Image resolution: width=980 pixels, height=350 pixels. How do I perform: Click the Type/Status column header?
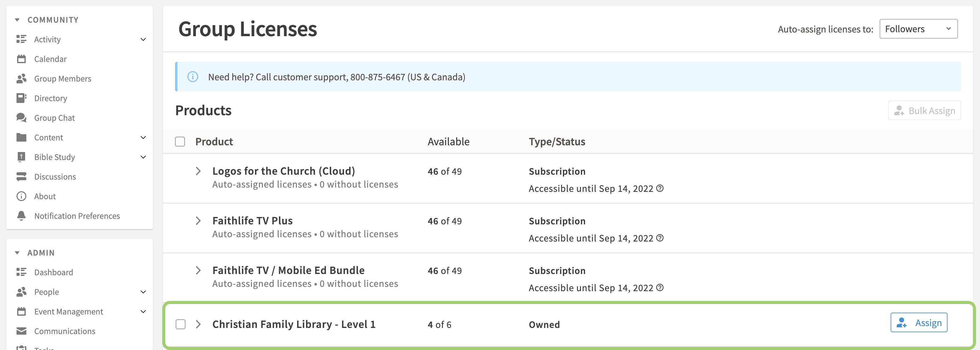(x=557, y=142)
